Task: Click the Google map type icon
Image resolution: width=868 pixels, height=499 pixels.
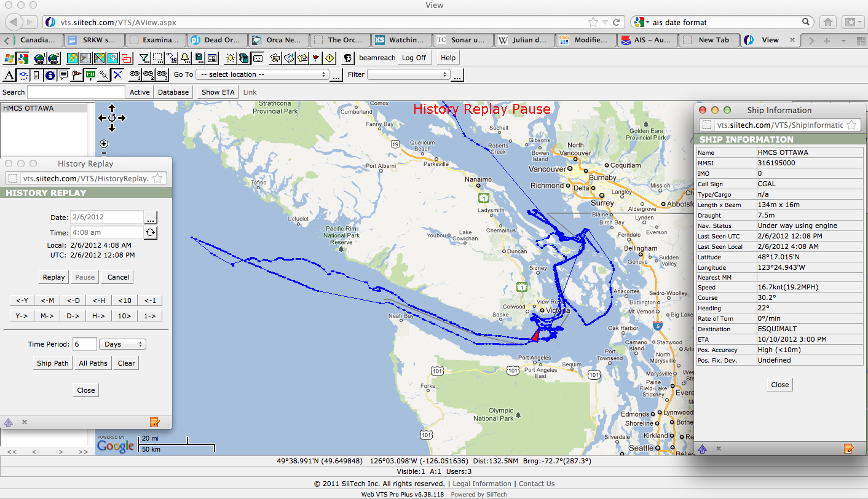Action: (x=23, y=58)
